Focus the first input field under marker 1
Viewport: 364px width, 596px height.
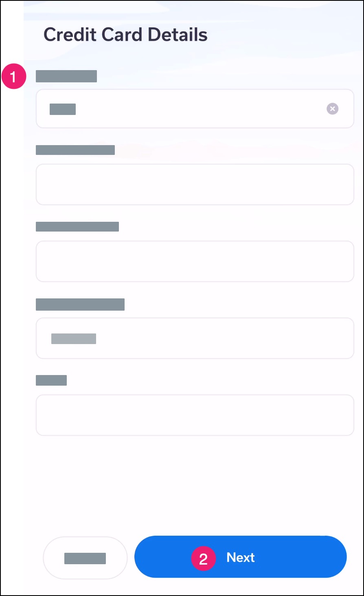click(195, 108)
